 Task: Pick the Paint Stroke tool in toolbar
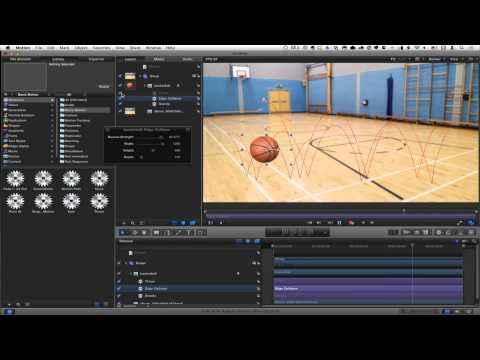[178, 232]
